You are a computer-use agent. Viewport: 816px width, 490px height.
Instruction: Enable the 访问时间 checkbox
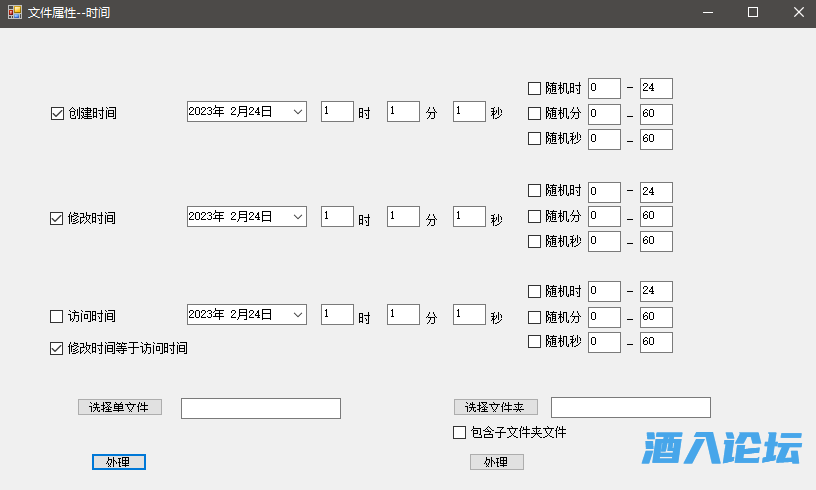click(57, 316)
